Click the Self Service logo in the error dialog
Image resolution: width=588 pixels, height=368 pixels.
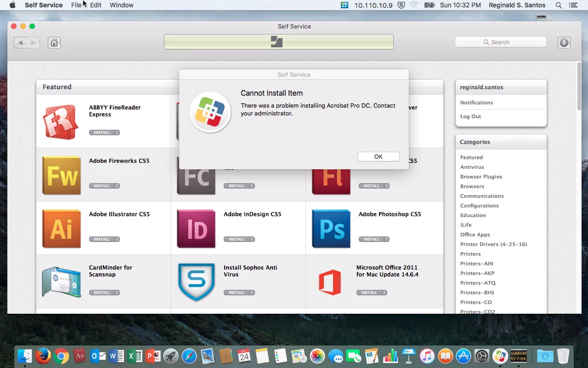(x=210, y=112)
